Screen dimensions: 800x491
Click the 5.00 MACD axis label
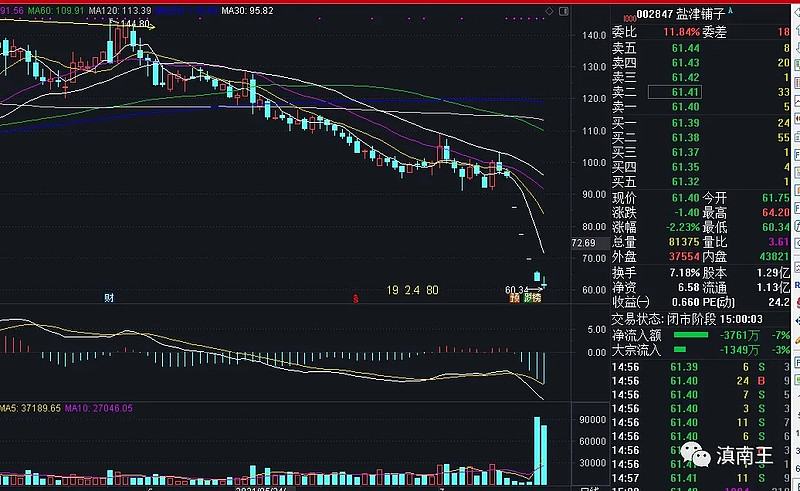[x=596, y=330]
